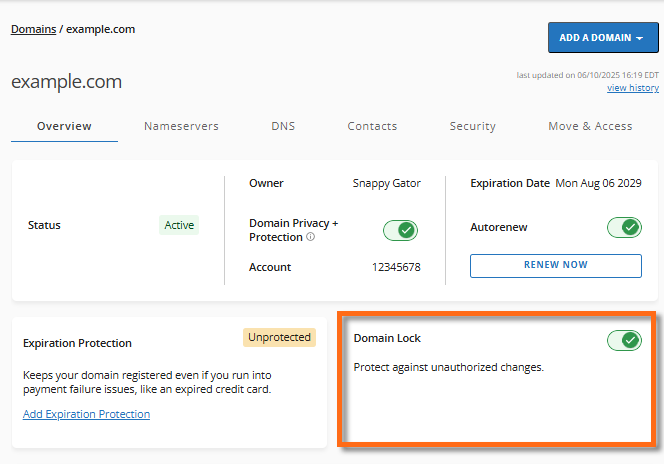Toggle Domain Privacy + Protection switch
664x464 pixels.
click(400, 231)
